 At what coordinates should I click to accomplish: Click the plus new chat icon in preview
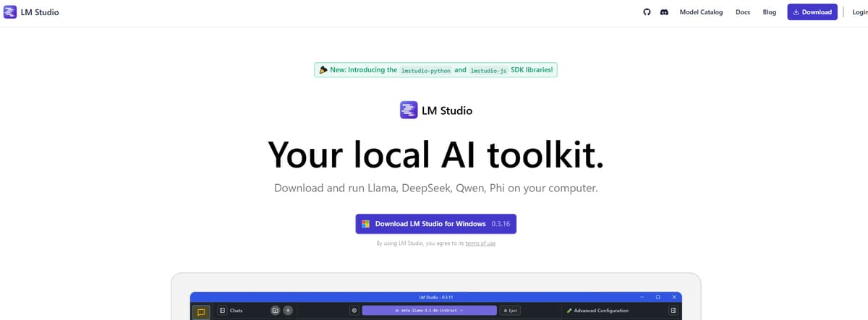point(288,311)
